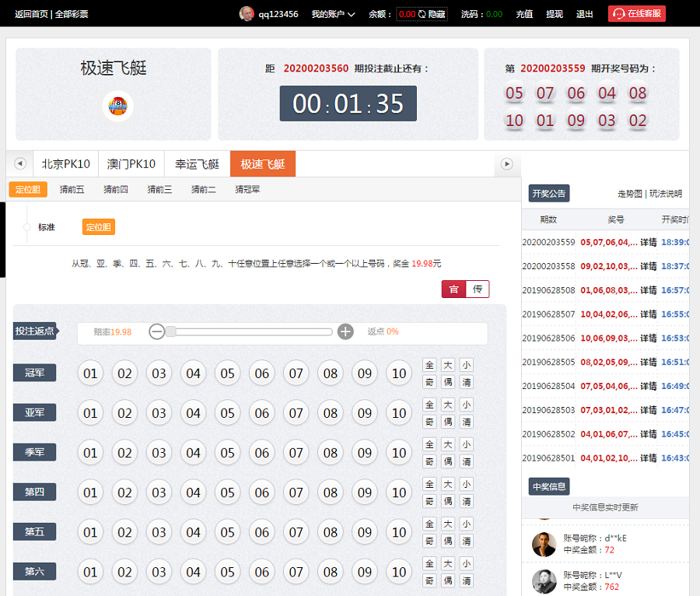Switch betting mode to 传
The height and width of the screenshot is (596, 700).
point(478,289)
